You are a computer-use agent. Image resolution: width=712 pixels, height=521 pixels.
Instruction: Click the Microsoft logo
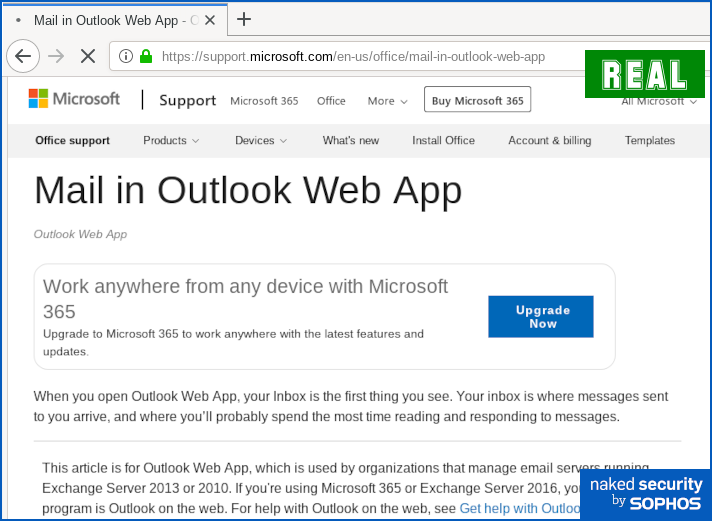click(x=74, y=99)
